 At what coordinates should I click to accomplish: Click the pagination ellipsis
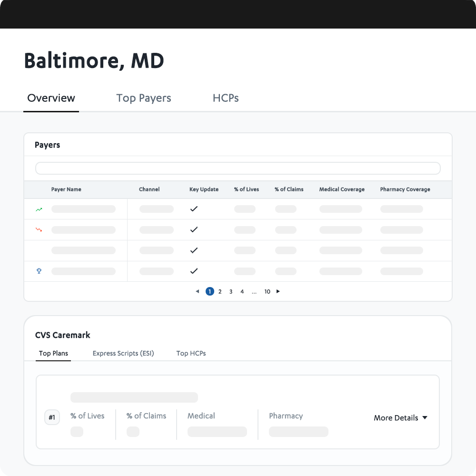tap(254, 292)
